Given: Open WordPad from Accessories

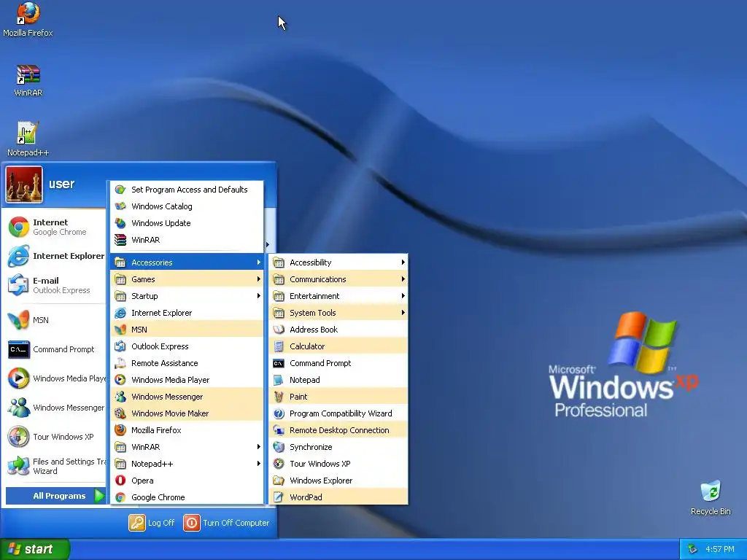Looking at the screenshot, I should (x=338, y=497).
